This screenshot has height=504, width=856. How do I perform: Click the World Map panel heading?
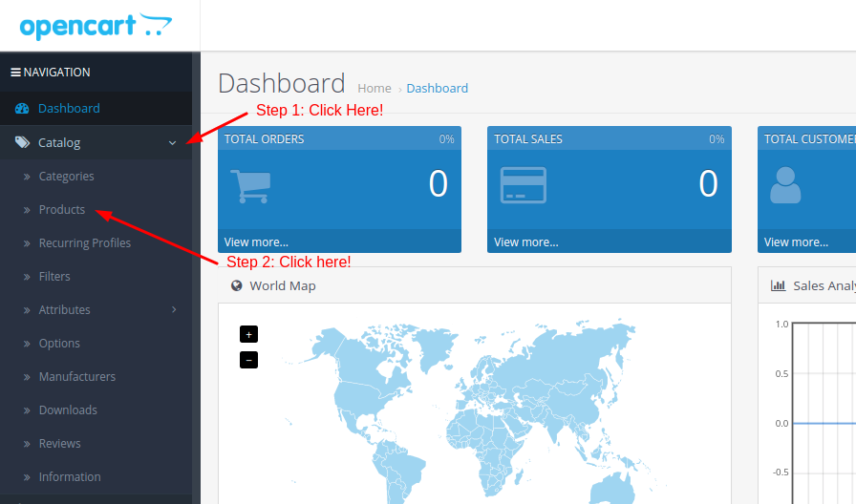283,285
